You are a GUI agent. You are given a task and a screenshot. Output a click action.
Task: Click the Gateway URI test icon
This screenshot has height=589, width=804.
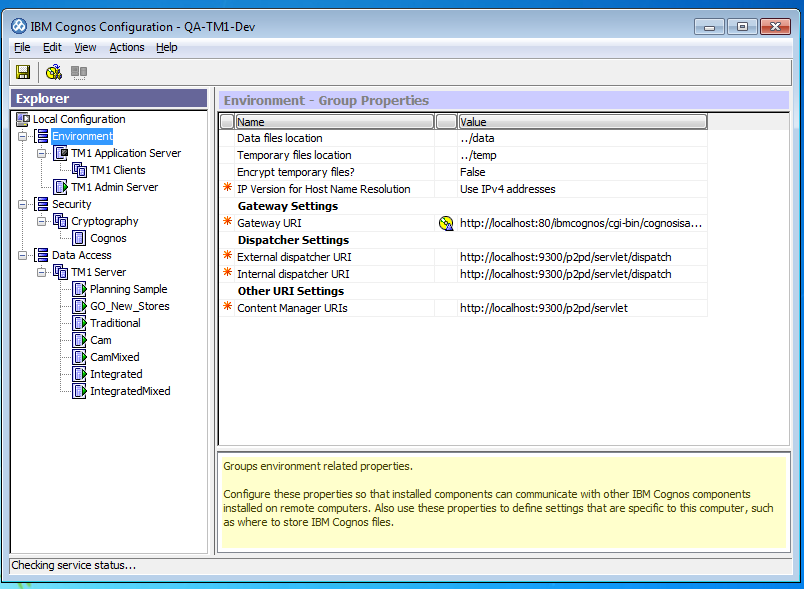[x=446, y=223]
